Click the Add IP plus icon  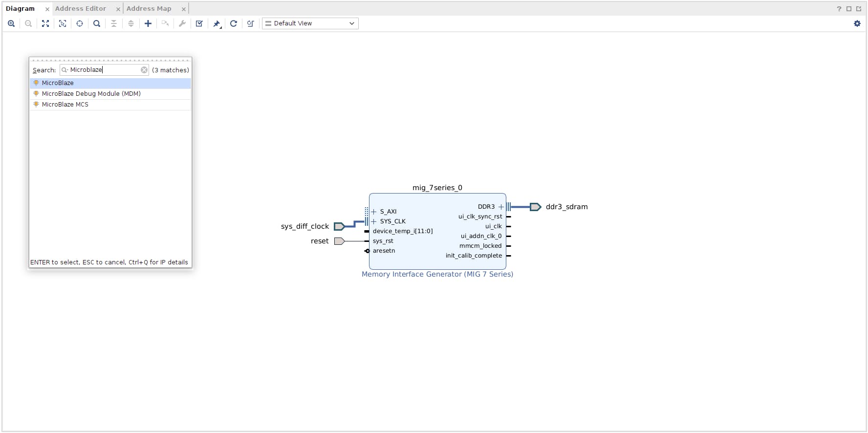(148, 23)
